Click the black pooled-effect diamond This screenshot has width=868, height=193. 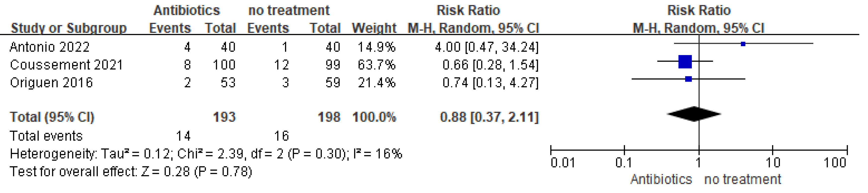click(x=694, y=114)
